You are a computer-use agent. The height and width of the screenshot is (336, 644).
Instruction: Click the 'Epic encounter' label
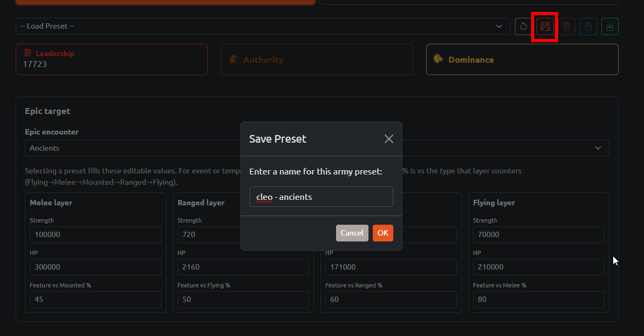coord(52,132)
